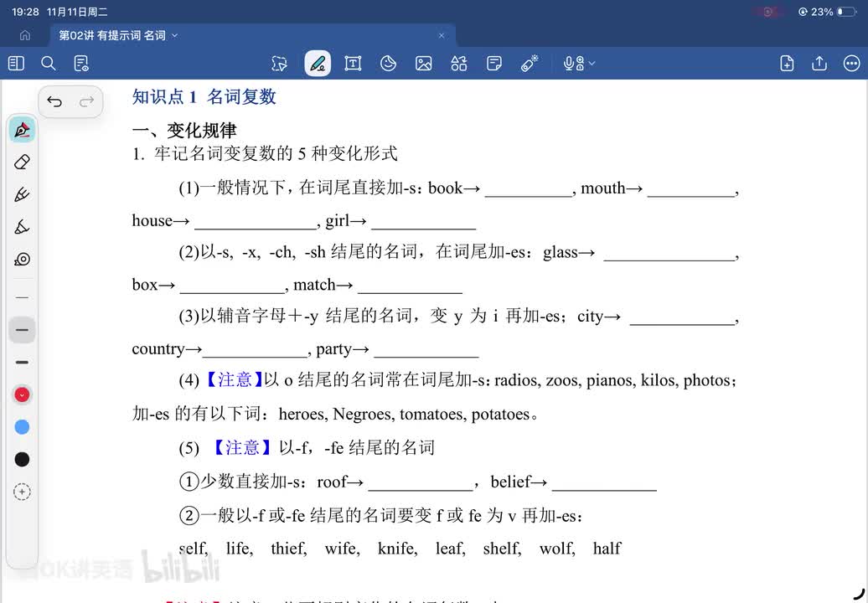This screenshot has width=868, height=603.
Task: Select the shape pen tool
Action: (22, 227)
